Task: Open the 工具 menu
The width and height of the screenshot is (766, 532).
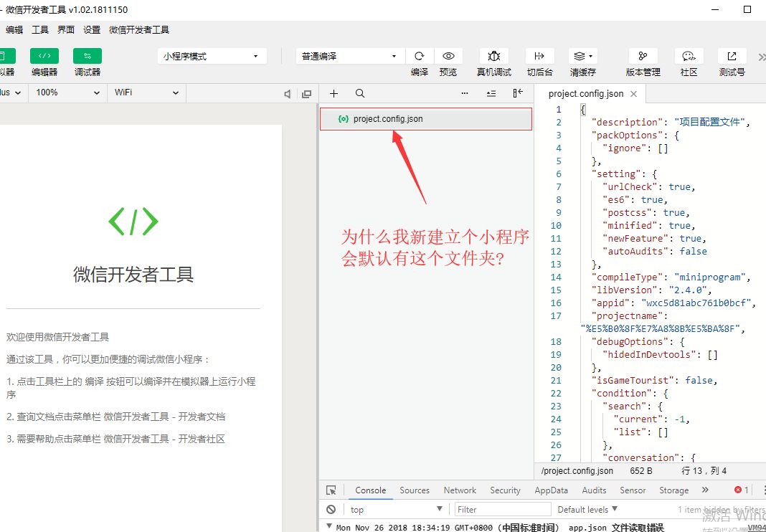Action: click(x=40, y=30)
